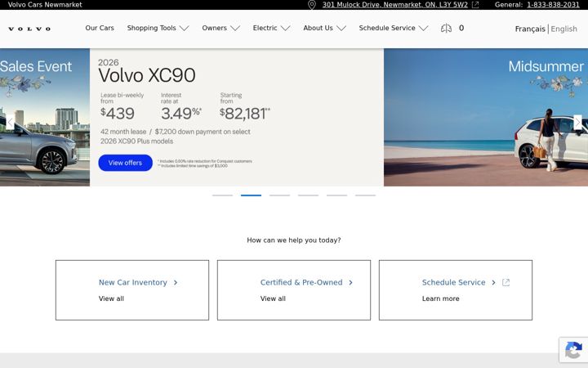The image size is (588, 368).
Task: Open the Schedule Service card link
Action: [x=454, y=282]
